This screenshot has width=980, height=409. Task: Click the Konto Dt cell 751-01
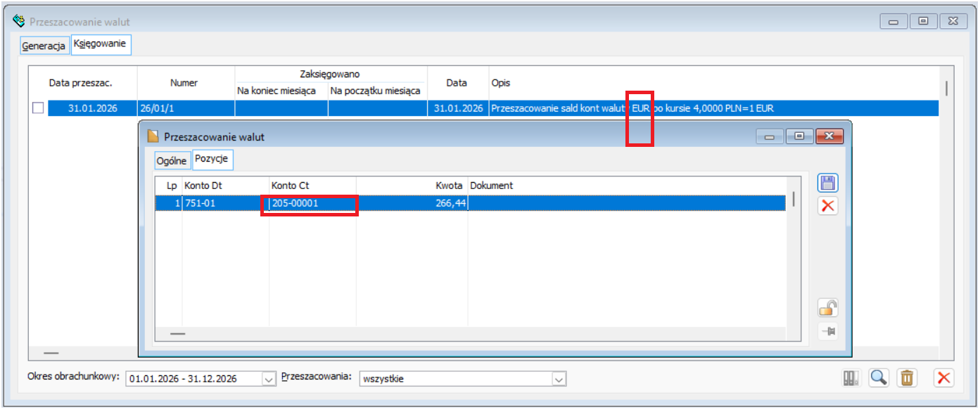pos(225,203)
